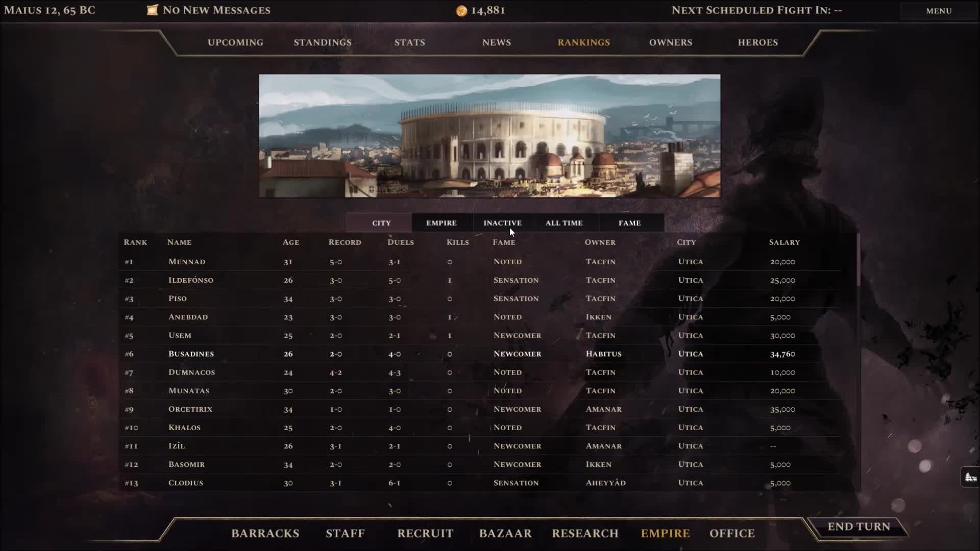
Task: Switch to the Empire rankings tab
Action: click(442, 223)
